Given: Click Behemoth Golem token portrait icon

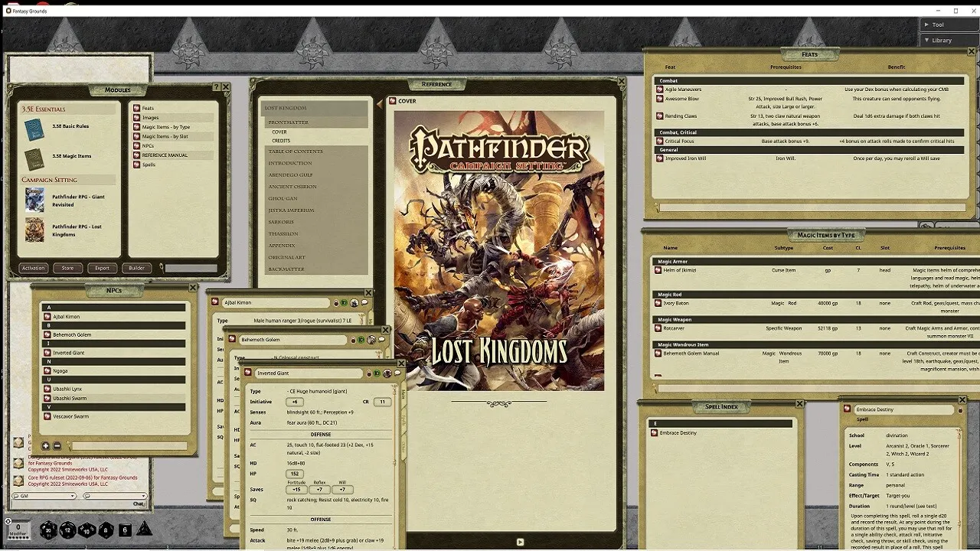Looking at the screenshot, I should tap(371, 340).
